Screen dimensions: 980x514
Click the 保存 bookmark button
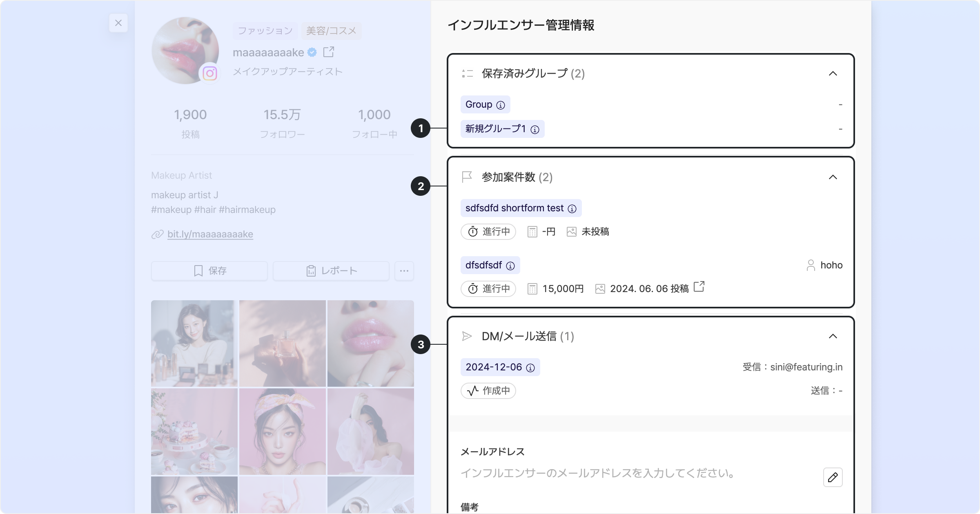click(209, 271)
